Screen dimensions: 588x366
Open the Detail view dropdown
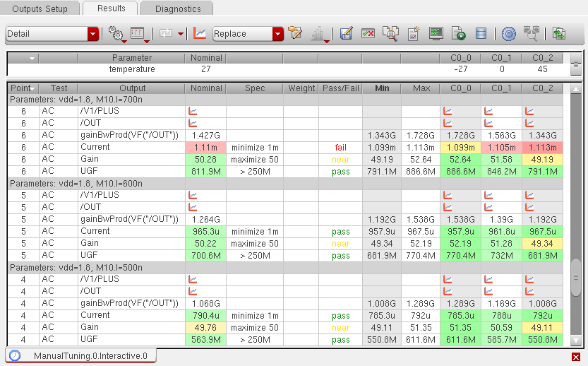[92, 34]
